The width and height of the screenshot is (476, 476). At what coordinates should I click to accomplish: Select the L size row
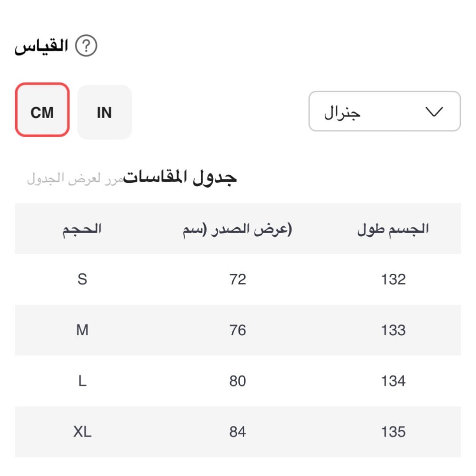click(x=82, y=381)
